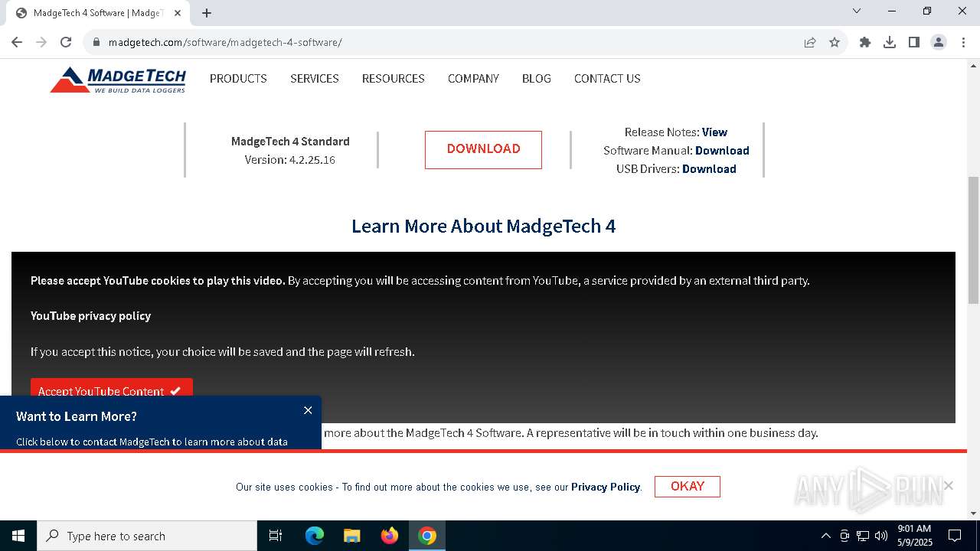Click the Want to Learn More? title
Screen dimensions: 980x551
[77, 416]
